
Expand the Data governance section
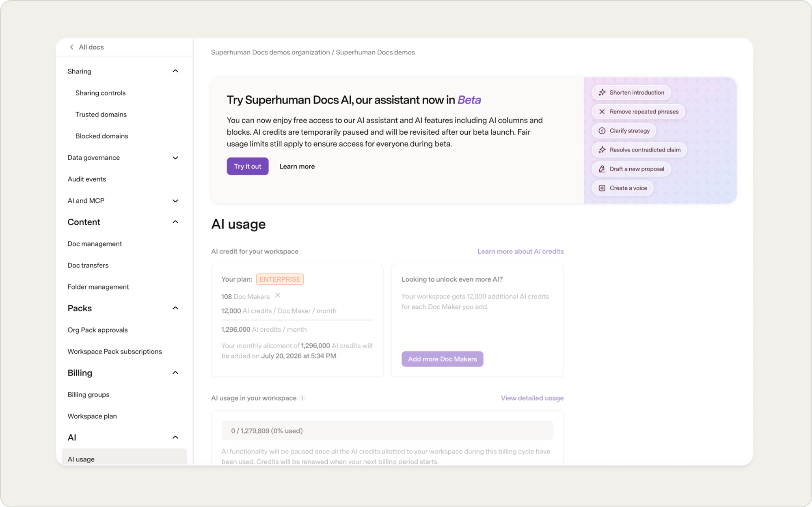click(x=175, y=157)
